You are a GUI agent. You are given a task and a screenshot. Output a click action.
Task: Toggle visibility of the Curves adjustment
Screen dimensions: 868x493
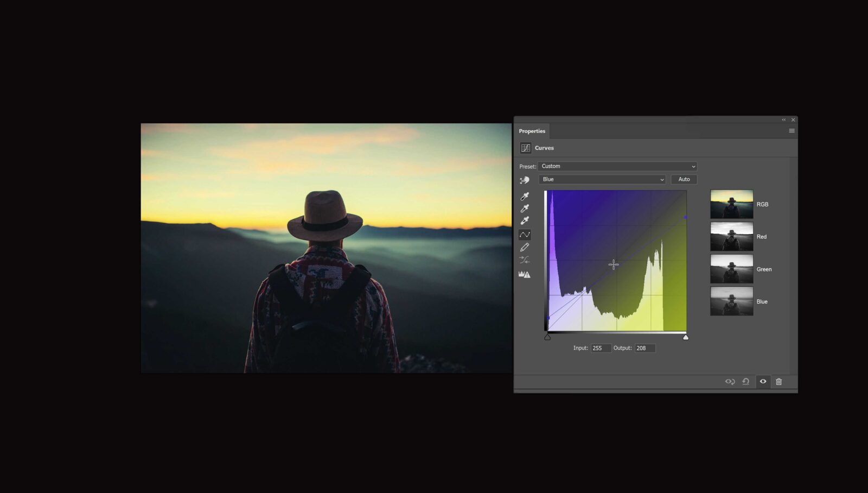(763, 382)
